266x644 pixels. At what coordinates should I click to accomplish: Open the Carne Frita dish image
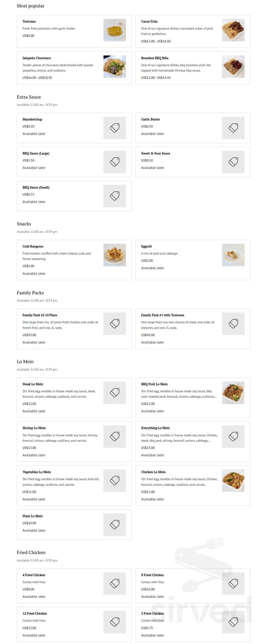pos(234,31)
